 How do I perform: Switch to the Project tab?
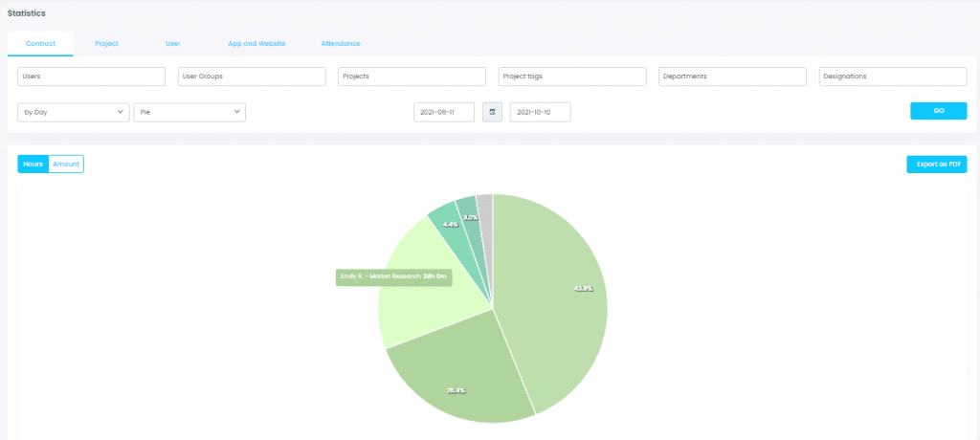[106, 44]
